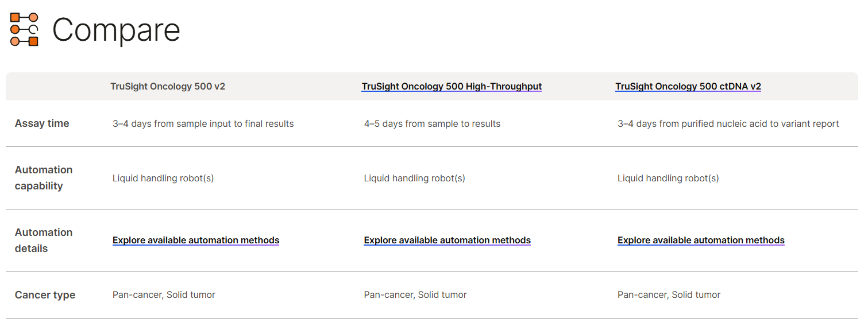Open TruSight Oncology 500 High-Throughput link
This screenshot has height=326, width=868.
(452, 87)
